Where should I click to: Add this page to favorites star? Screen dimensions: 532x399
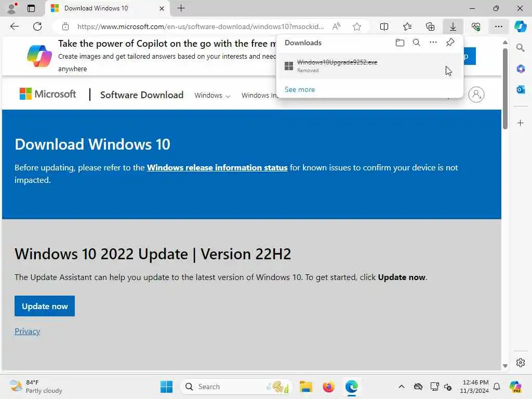tap(356, 26)
